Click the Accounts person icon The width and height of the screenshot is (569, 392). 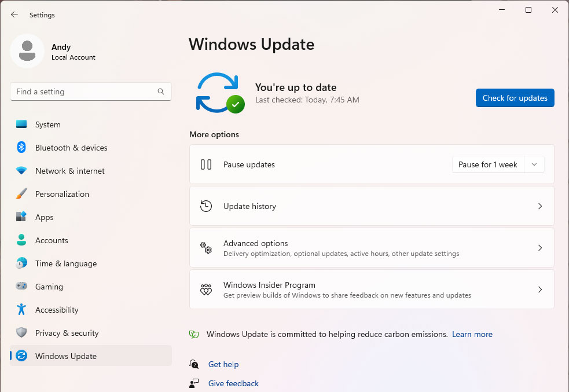click(21, 240)
